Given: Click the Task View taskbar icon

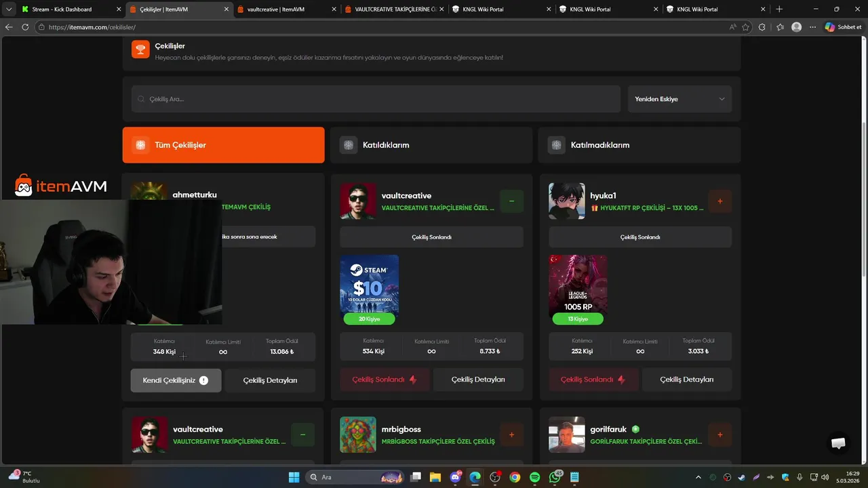Looking at the screenshot, I should [416, 477].
